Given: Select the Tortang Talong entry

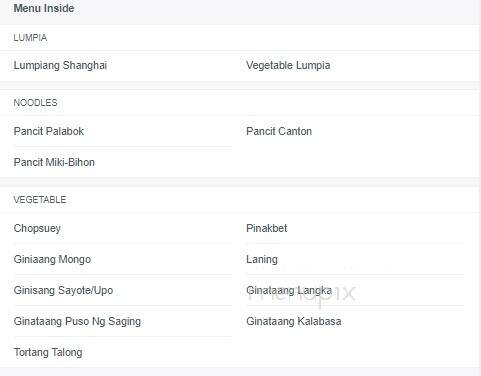Looking at the screenshot, I should (x=48, y=352).
